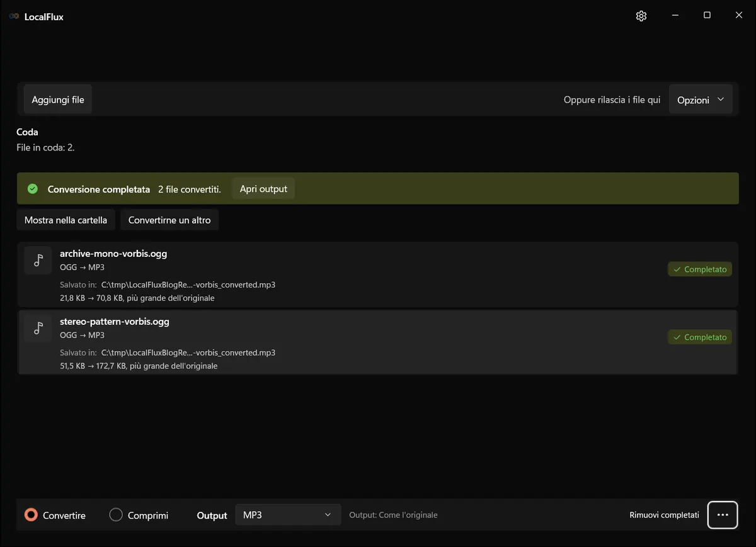
Task: Click the saved path under archive-mono-vorbis.ogg
Action: [x=188, y=285]
